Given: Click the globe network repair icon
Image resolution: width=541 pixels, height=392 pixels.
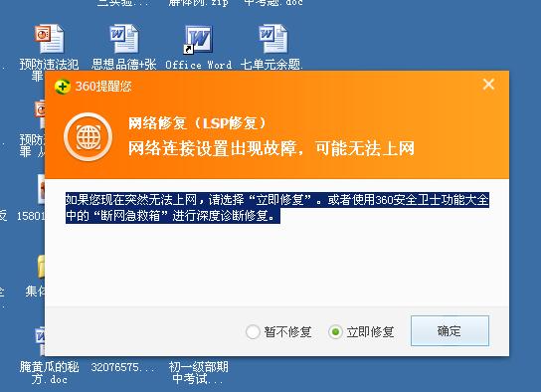Looking at the screenshot, I should (89, 137).
